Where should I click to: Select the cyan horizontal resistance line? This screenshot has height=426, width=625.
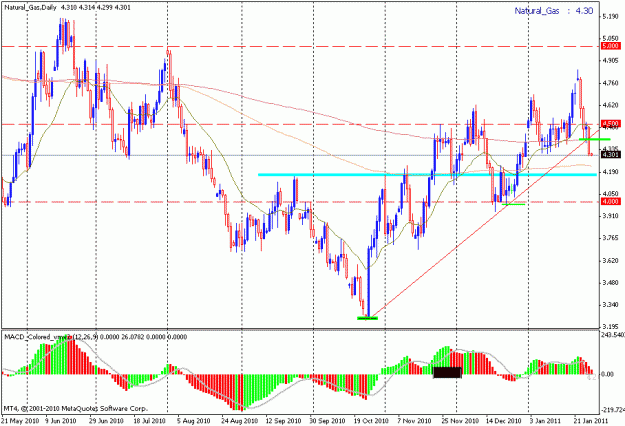(427, 175)
